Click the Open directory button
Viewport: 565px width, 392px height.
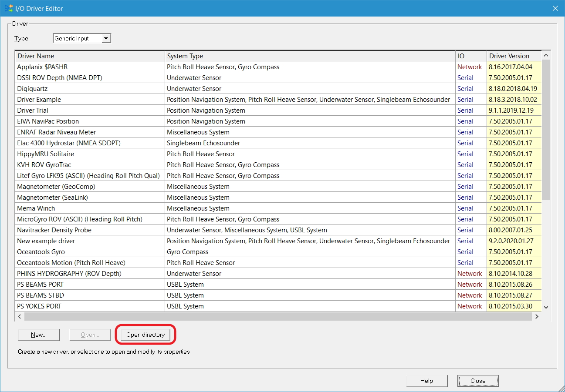pos(145,335)
